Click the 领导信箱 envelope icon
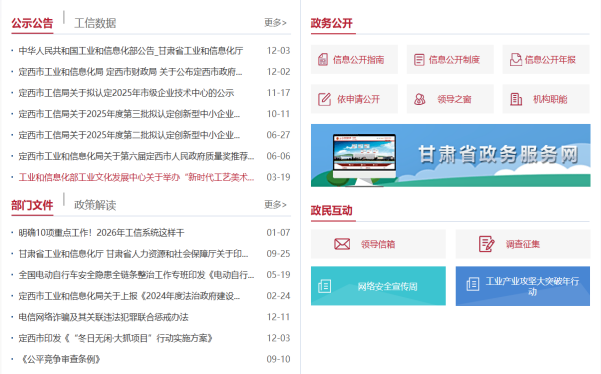601x374 pixels. [x=342, y=244]
